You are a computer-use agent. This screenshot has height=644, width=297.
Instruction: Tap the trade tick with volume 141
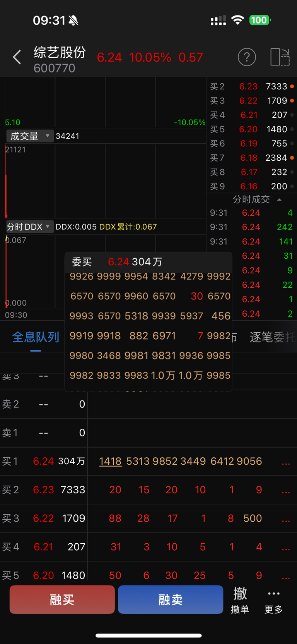(x=286, y=242)
